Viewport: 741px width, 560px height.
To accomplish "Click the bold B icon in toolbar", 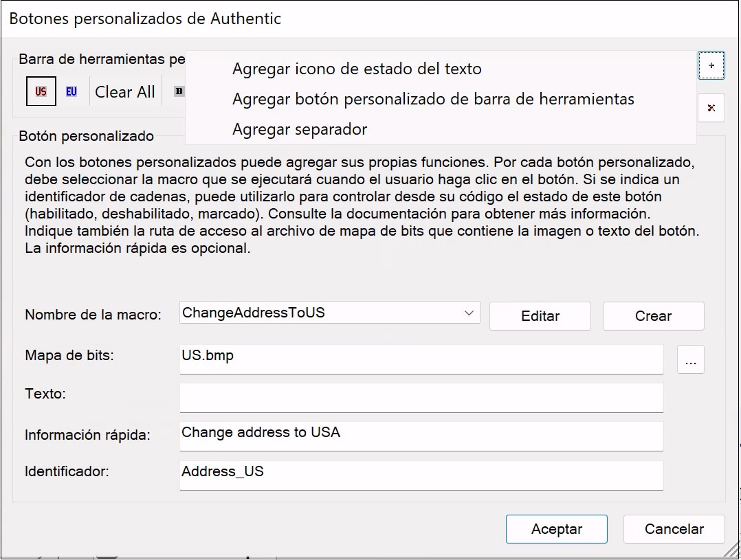I will point(179,91).
